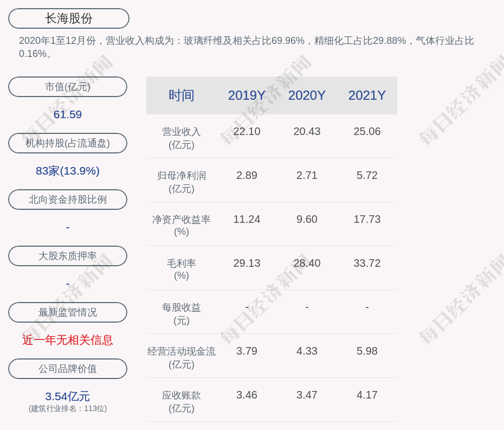Click the 每股收益(元) row label
The image size is (504, 430).
coord(182,314)
